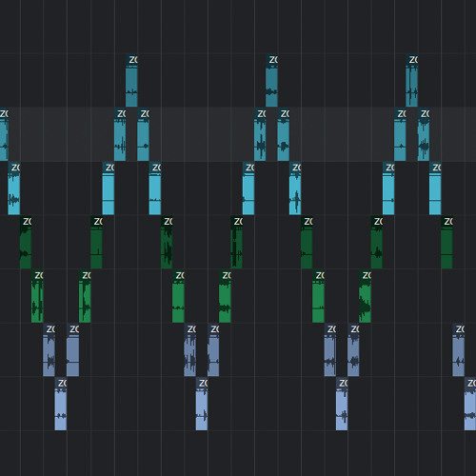476x476 pixels.
Task: Select the first clip on the top teal track
Action: tap(131, 81)
